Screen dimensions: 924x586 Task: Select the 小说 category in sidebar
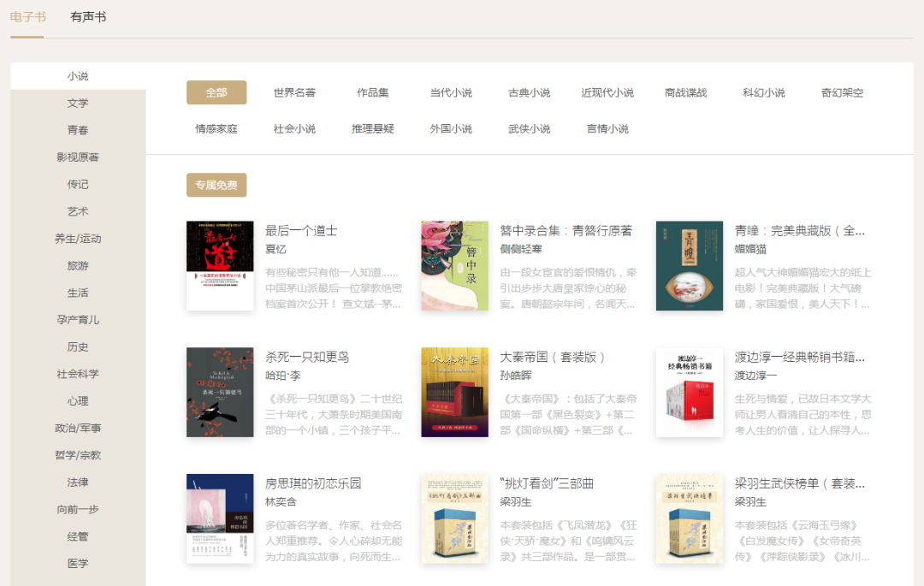[77, 75]
